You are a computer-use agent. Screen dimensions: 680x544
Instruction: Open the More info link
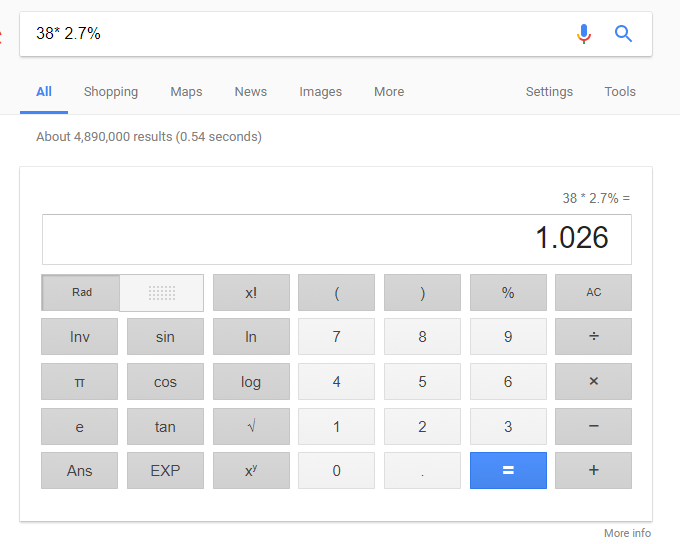coord(627,533)
